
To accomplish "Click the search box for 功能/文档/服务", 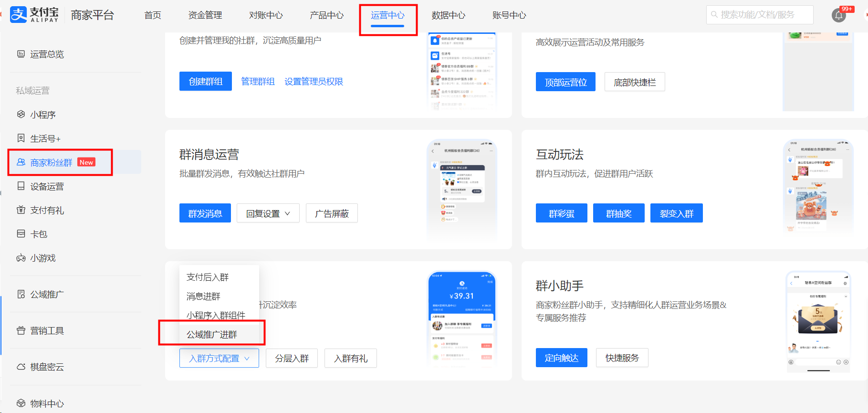I will 760,15.
